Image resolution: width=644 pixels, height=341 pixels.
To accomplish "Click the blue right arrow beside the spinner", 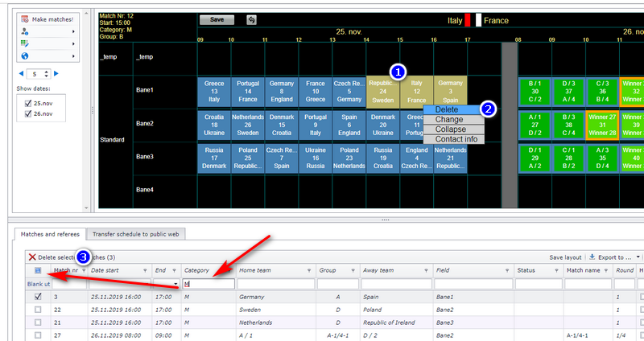I will tap(56, 74).
